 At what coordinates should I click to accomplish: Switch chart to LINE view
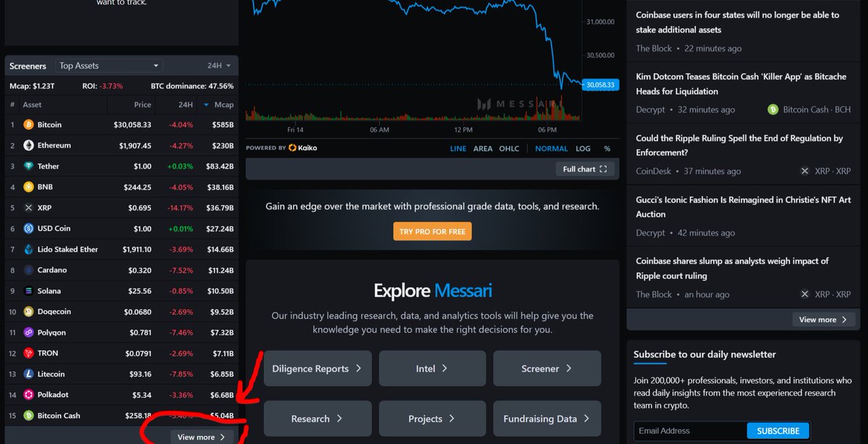[458, 148]
